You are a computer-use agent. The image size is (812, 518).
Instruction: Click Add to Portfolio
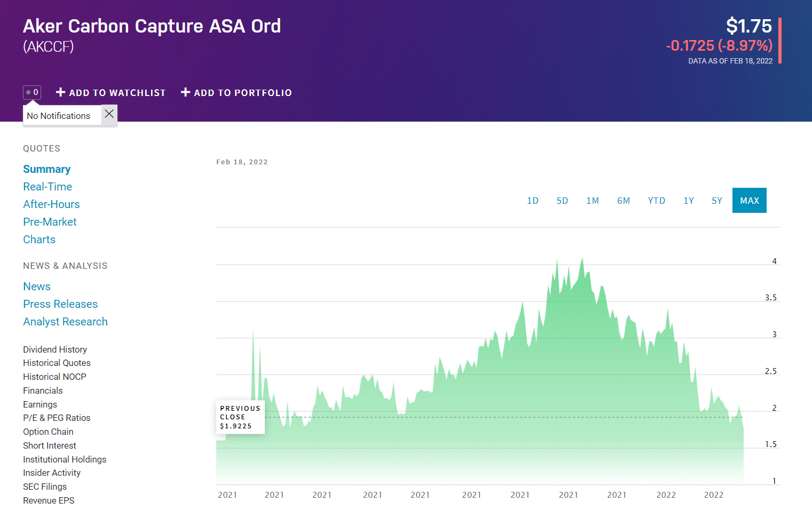[236, 93]
